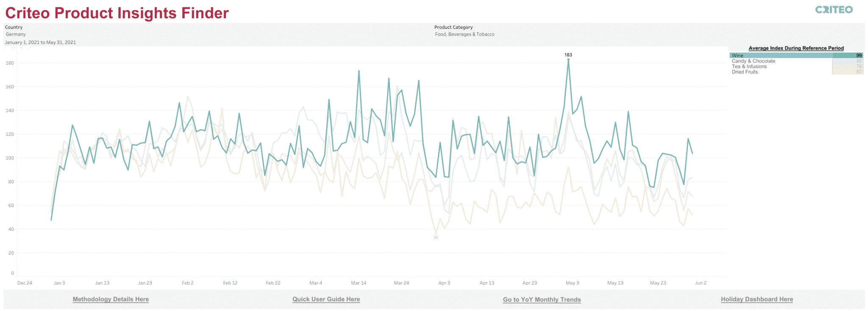Select Candy & Chocolate legend row

point(796,61)
